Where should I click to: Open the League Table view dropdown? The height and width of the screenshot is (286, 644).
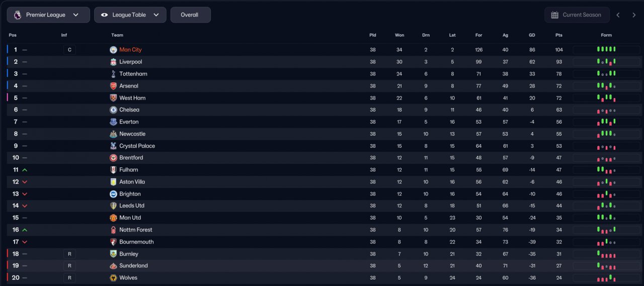(130, 15)
